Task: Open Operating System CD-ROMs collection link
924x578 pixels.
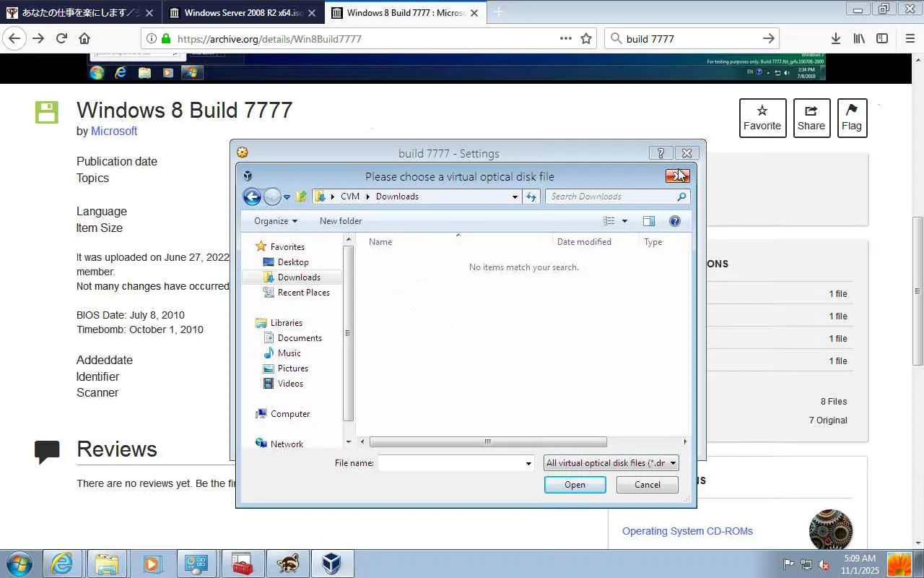Action: pyautogui.click(x=687, y=531)
